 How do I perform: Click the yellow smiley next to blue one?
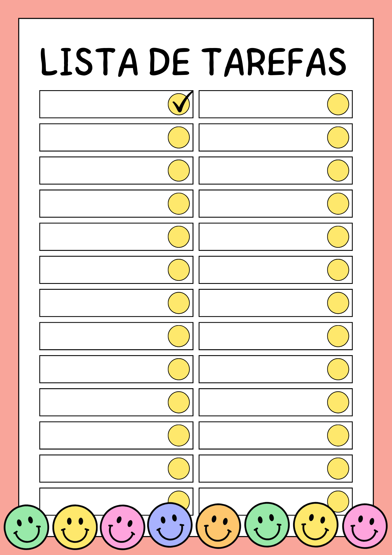75,527
